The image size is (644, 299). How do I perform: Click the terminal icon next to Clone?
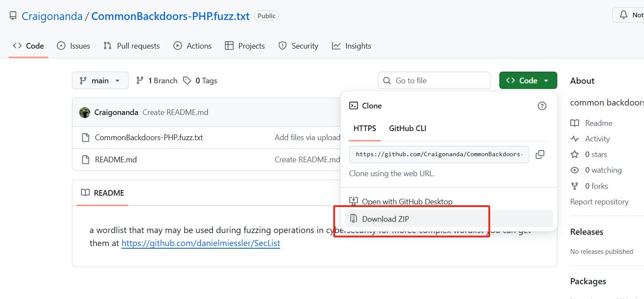[x=354, y=105]
